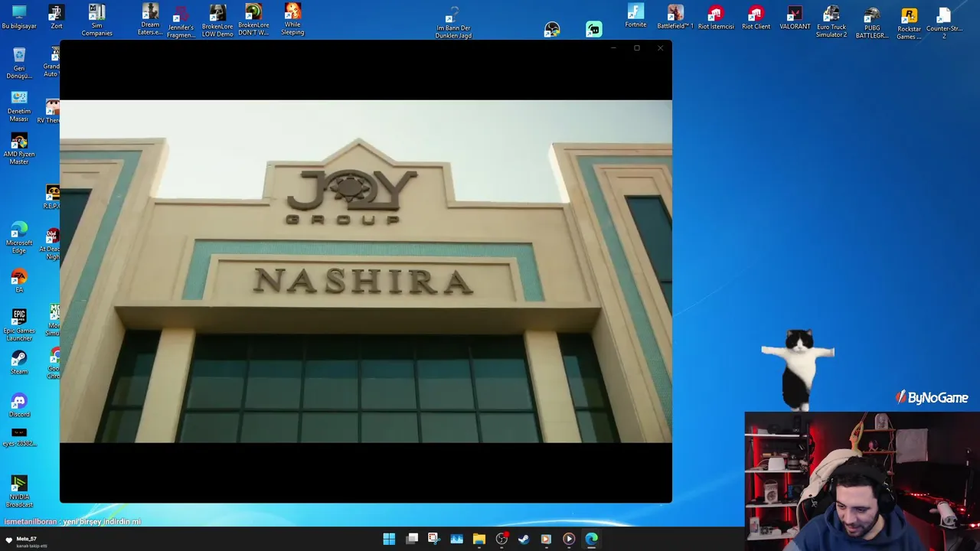Open While Sleeping desktop shortcut
The image size is (980, 551).
292,20
